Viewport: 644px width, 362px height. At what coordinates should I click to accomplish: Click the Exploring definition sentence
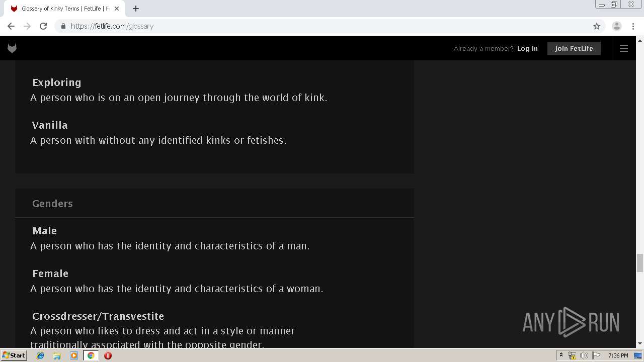(x=179, y=98)
